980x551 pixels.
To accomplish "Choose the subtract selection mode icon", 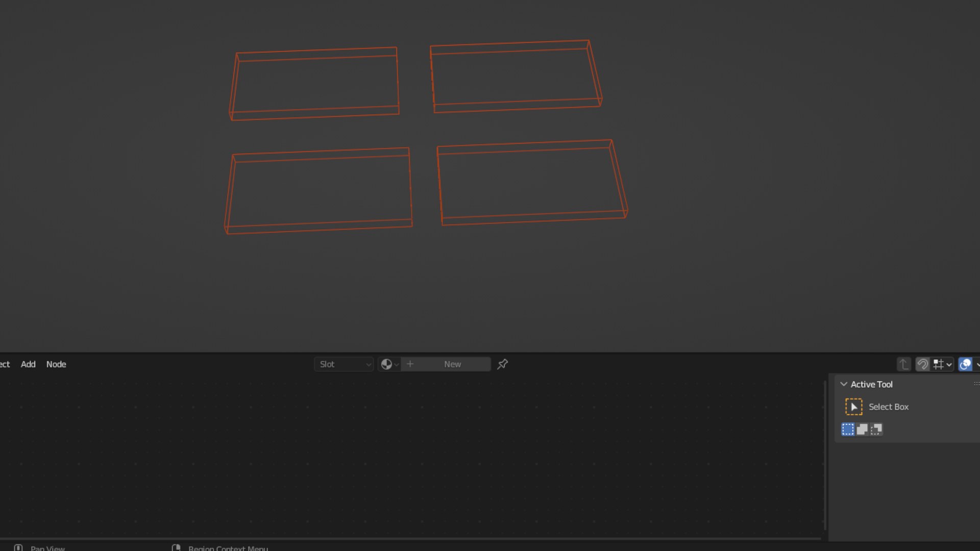I will pyautogui.click(x=876, y=429).
